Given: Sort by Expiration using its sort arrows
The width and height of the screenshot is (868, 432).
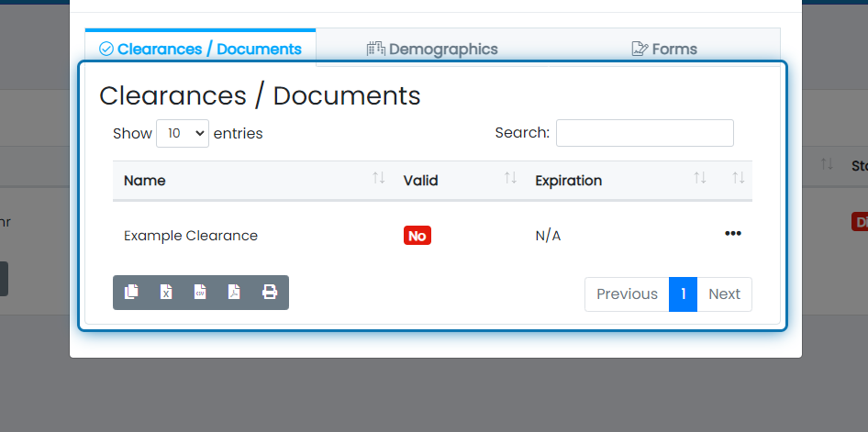Looking at the screenshot, I should [x=700, y=179].
